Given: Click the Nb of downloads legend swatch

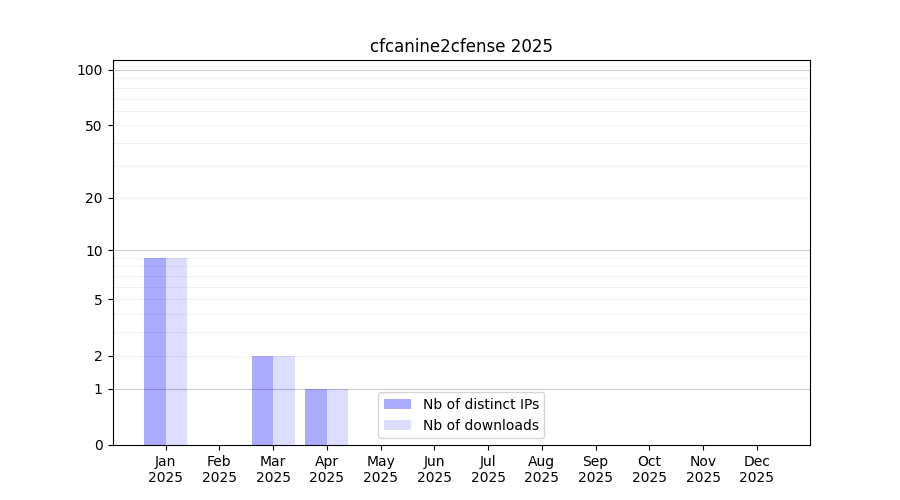Looking at the screenshot, I should click(397, 425).
